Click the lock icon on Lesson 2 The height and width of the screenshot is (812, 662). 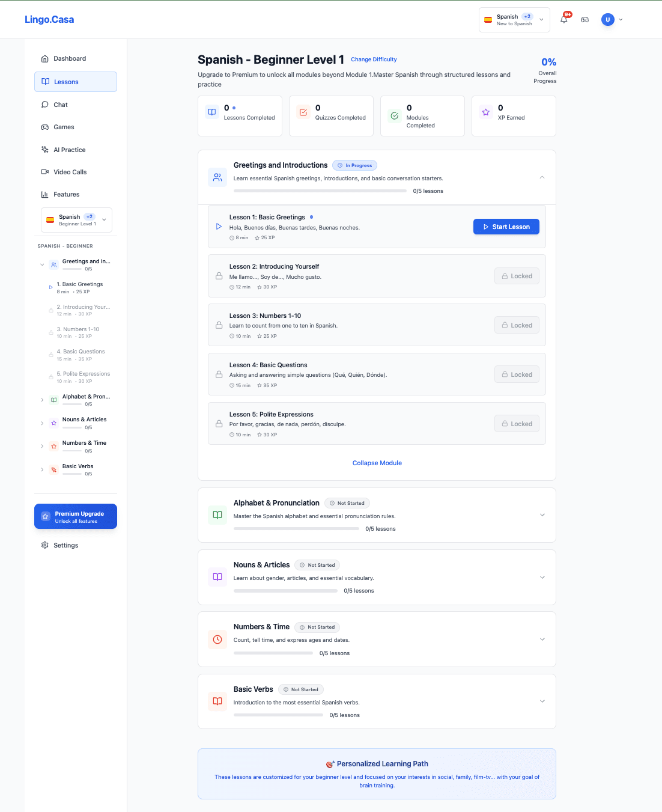click(x=219, y=276)
